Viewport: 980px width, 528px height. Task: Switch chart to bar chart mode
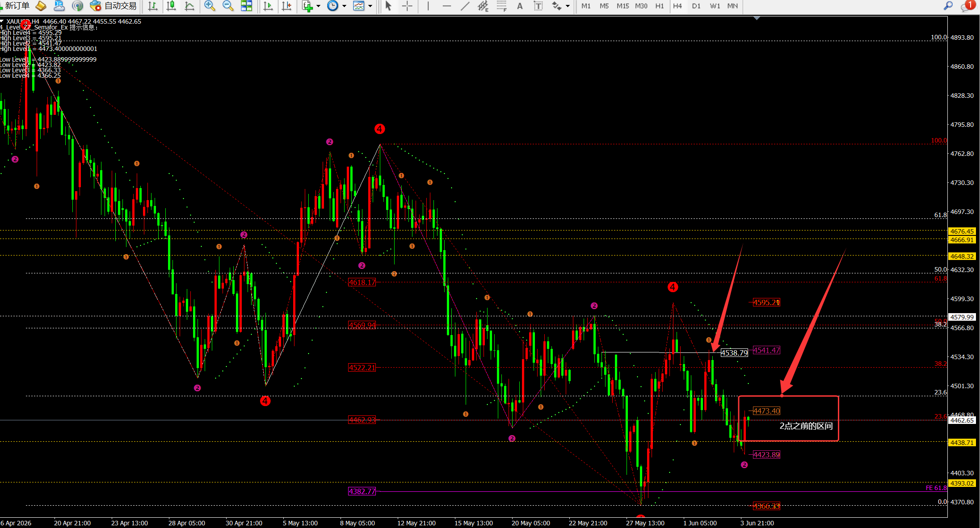(x=153, y=6)
